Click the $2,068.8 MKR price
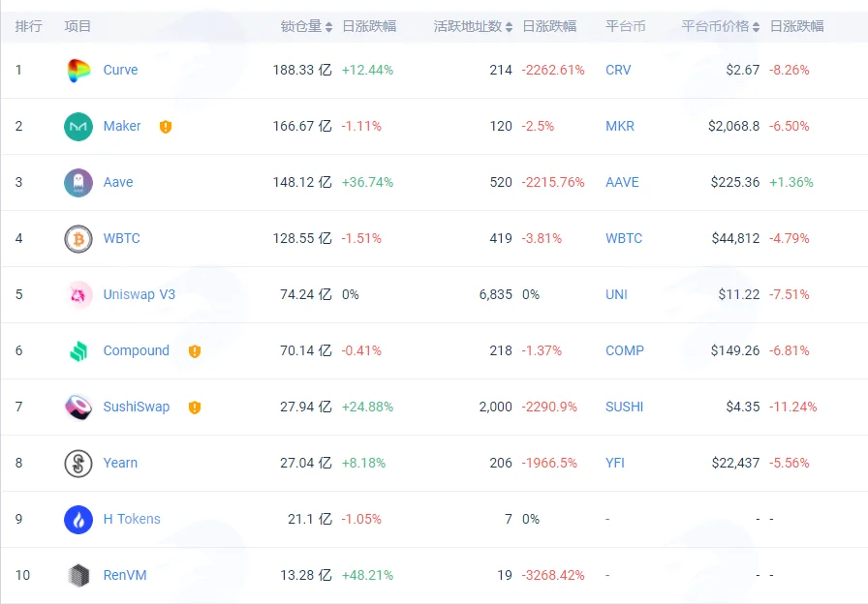Screen dimensions: 868x604 pos(734,126)
